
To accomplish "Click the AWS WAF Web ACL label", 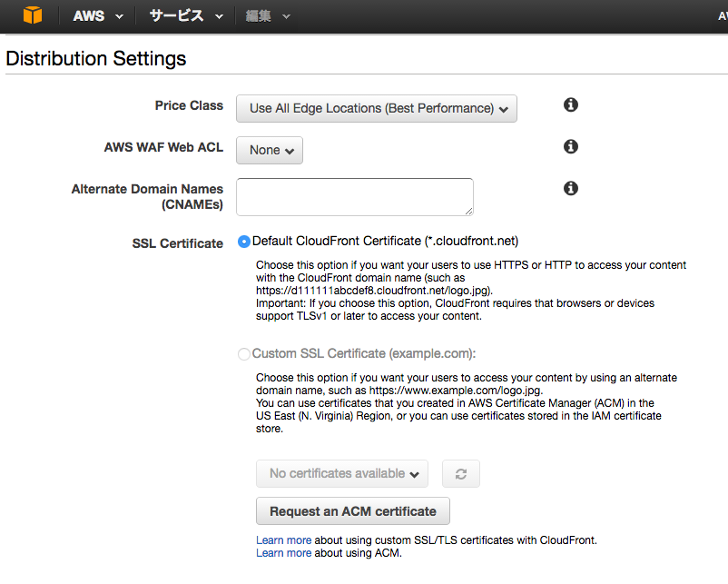I will (x=163, y=147).
